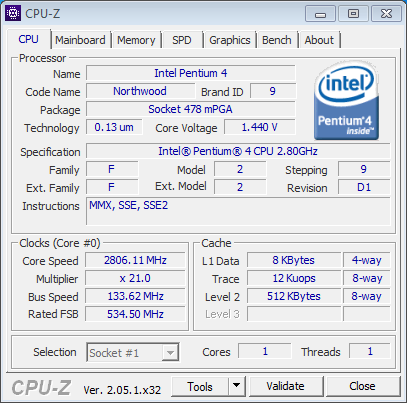
Task: Click the 1.440 V core voltage value
Action: [260, 127]
